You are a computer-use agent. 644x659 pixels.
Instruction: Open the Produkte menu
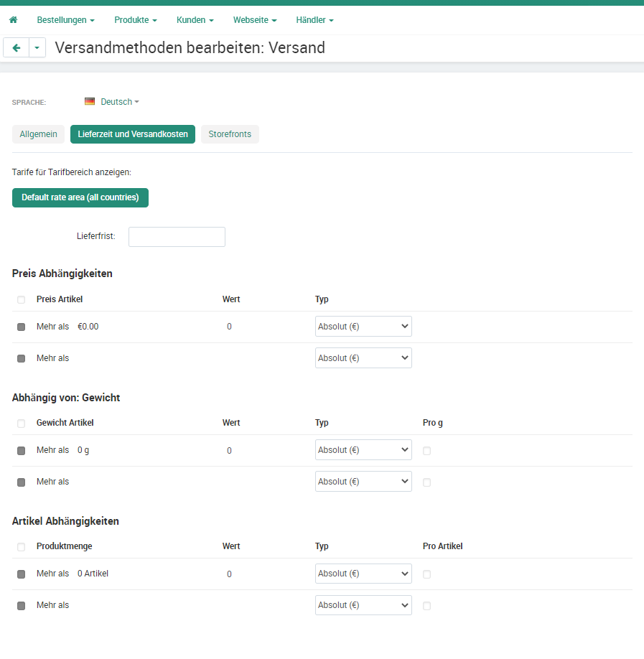point(136,20)
